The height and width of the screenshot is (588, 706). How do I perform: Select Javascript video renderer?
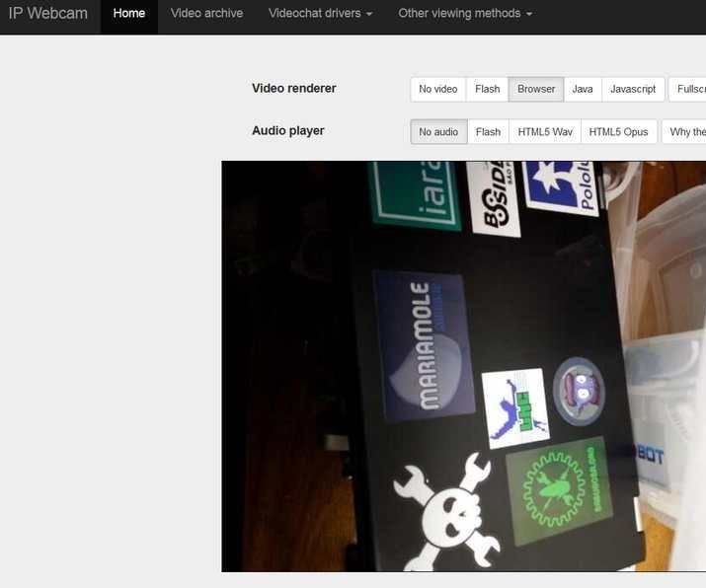tap(633, 89)
